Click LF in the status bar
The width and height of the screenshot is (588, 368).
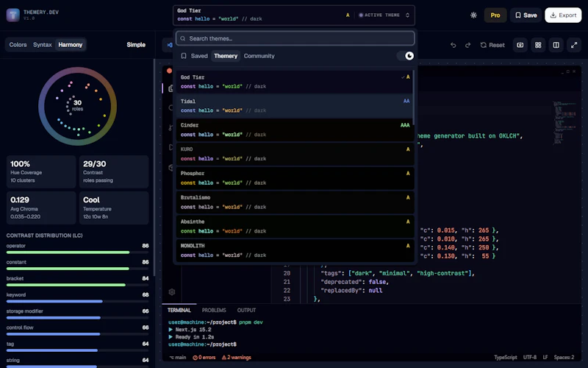545,358
